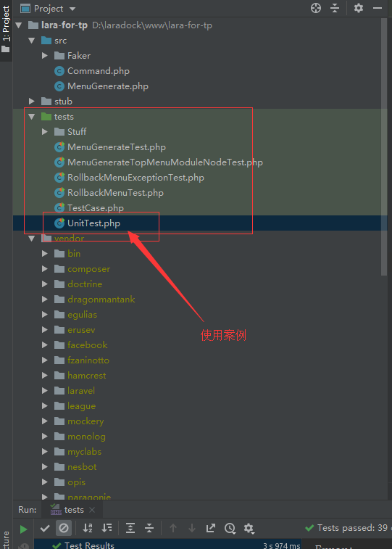This screenshot has height=549, width=392.
Task: Click Expand All in Run toolbar
Action: click(x=130, y=528)
